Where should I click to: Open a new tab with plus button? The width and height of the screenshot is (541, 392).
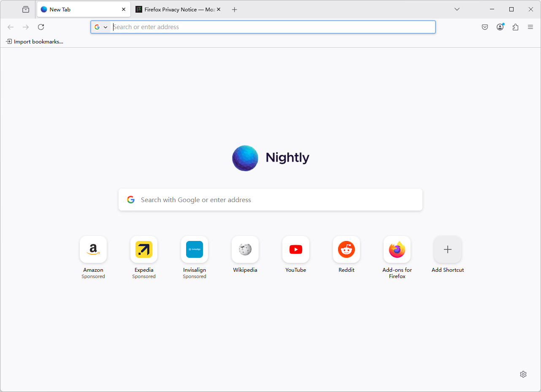[x=235, y=9]
